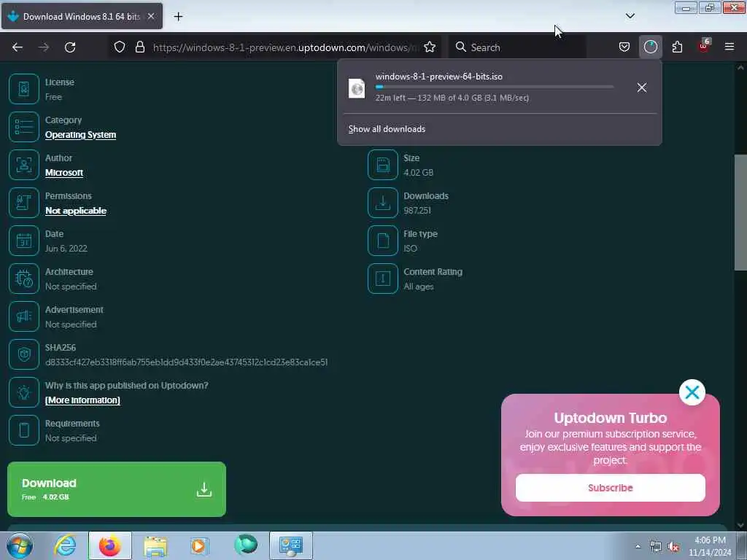
Task: Click the Date calendar icon
Action: click(24, 241)
